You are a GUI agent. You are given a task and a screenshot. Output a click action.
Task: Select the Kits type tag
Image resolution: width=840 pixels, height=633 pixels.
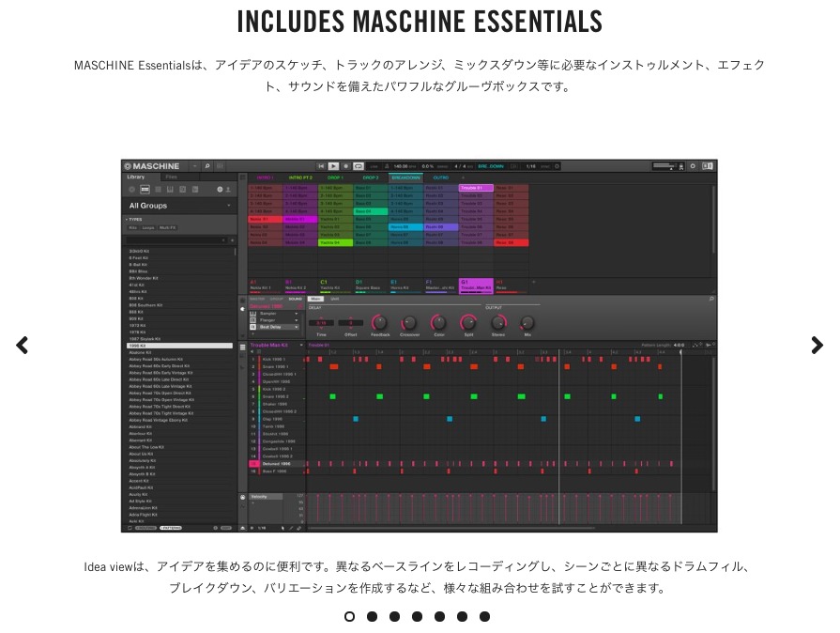pos(133,228)
